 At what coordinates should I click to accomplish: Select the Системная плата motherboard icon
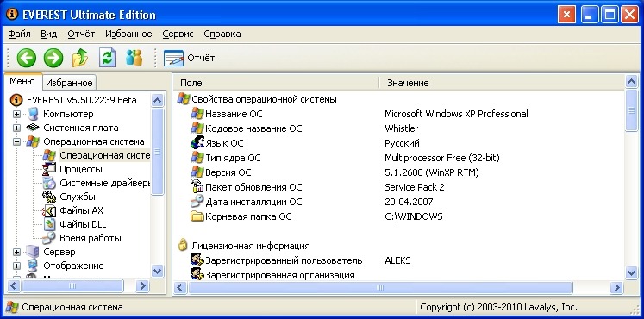(33, 128)
